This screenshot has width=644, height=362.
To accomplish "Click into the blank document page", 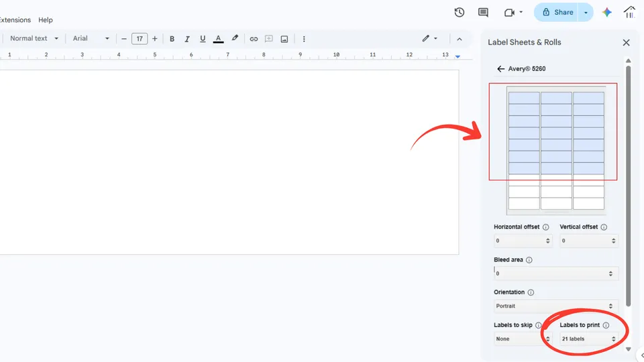I will pyautogui.click(x=229, y=162).
